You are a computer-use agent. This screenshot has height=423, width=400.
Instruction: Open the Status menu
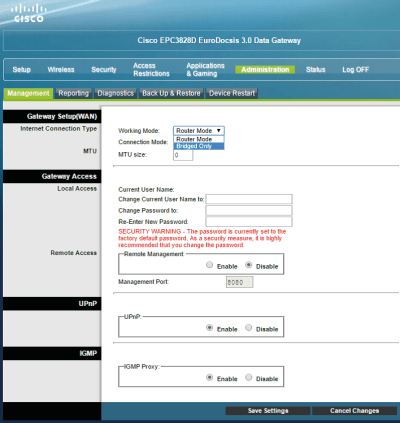pos(315,70)
